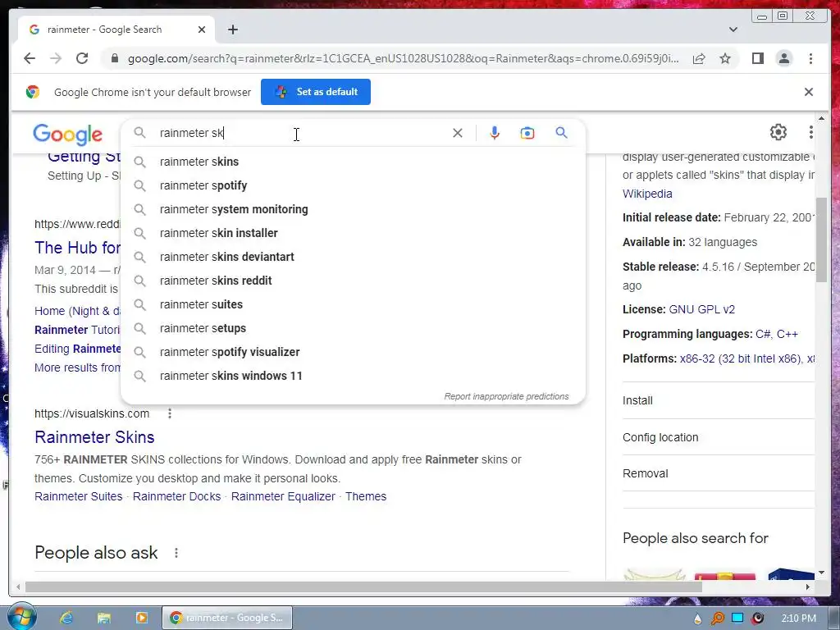Choose 'rainmeter skins deviantart' suggestion

(x=354, y=257)
